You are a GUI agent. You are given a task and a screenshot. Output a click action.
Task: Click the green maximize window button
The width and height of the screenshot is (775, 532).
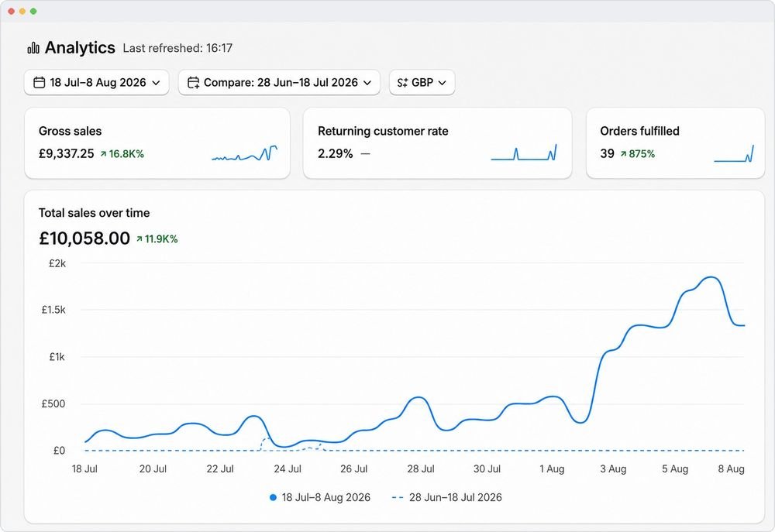[33, 12]
